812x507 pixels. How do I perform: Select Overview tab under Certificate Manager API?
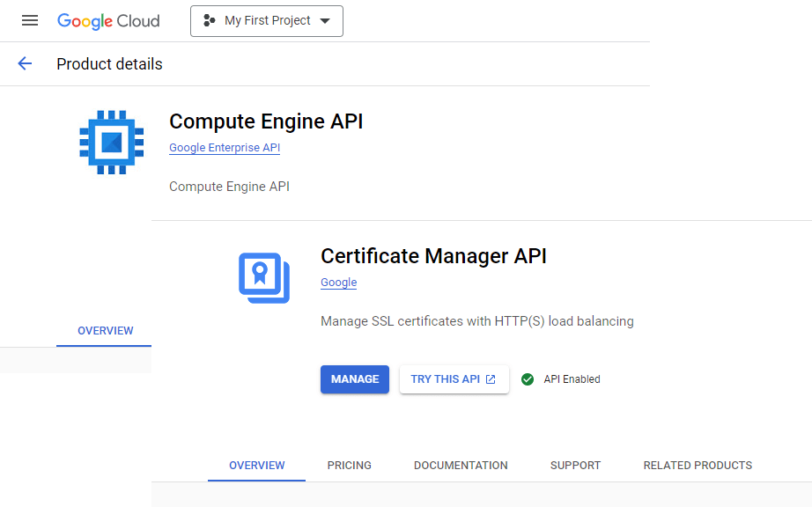tap(256, 465)
